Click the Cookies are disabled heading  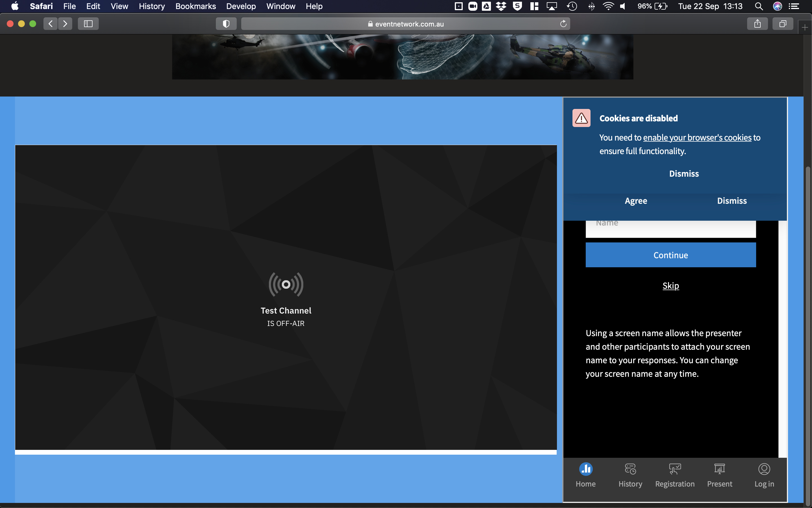pos(638,118)
